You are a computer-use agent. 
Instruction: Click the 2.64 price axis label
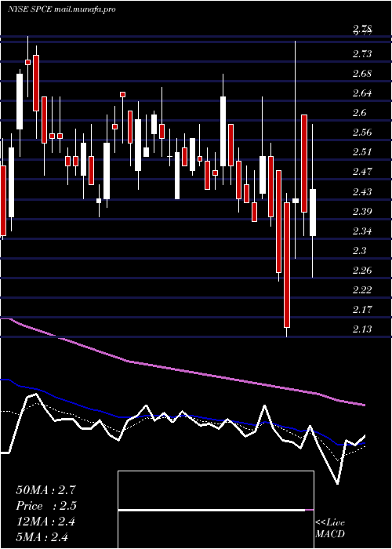(x=362, y=93)
